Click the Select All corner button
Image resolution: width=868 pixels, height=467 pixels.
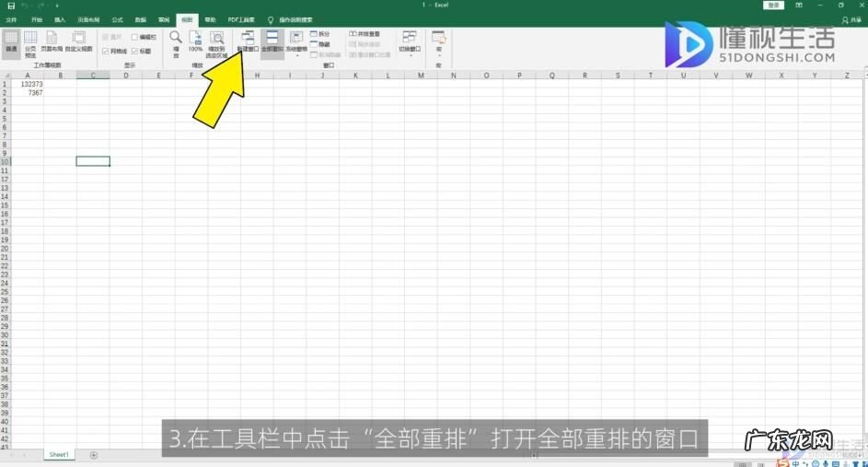coord(6,76)
